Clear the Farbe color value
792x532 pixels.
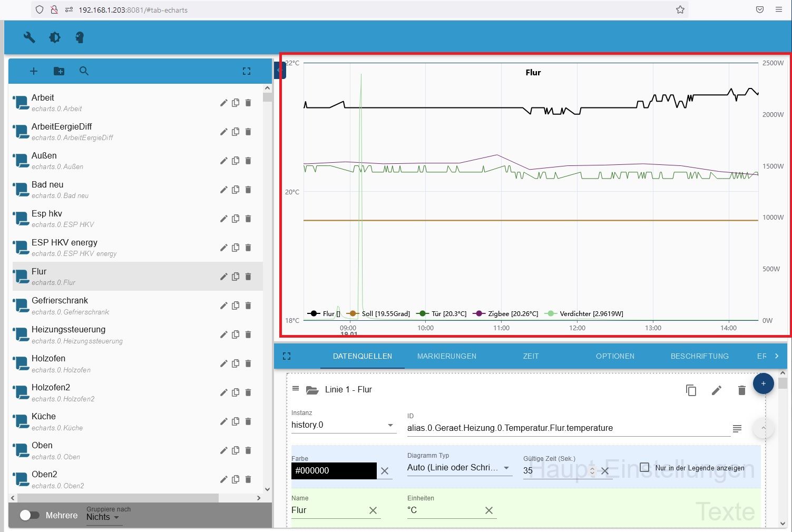point(385,471)
